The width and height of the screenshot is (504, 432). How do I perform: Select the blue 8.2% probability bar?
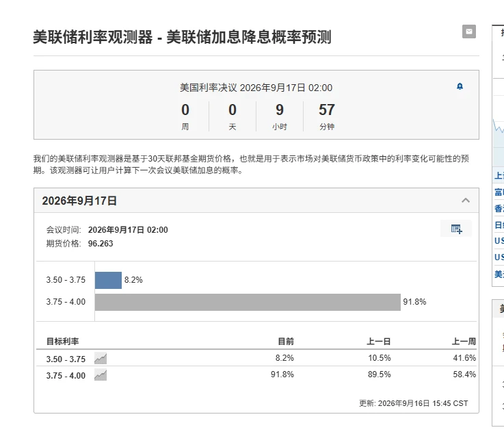(108, 280)
